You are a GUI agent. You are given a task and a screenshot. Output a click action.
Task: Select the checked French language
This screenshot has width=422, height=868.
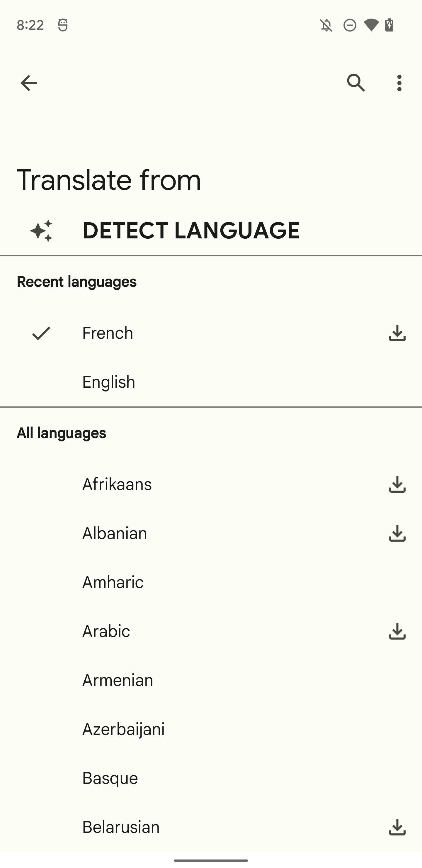[x=211, y=333]
